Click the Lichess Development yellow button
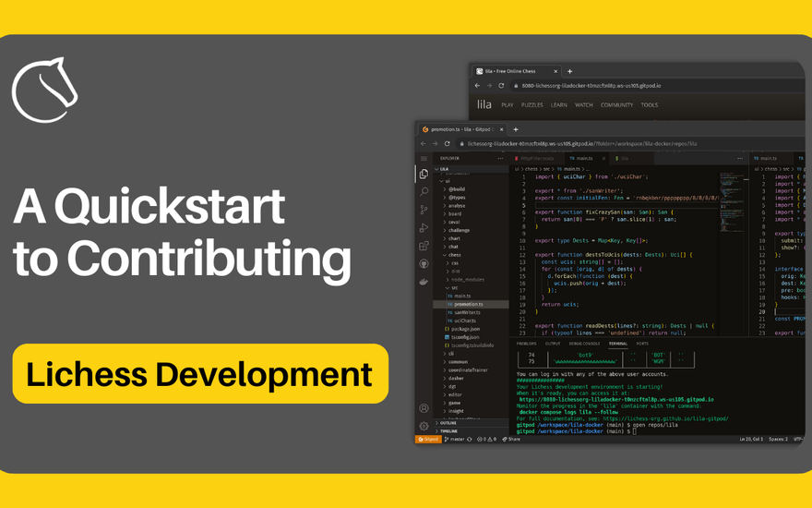 click(x=200, y=374)
